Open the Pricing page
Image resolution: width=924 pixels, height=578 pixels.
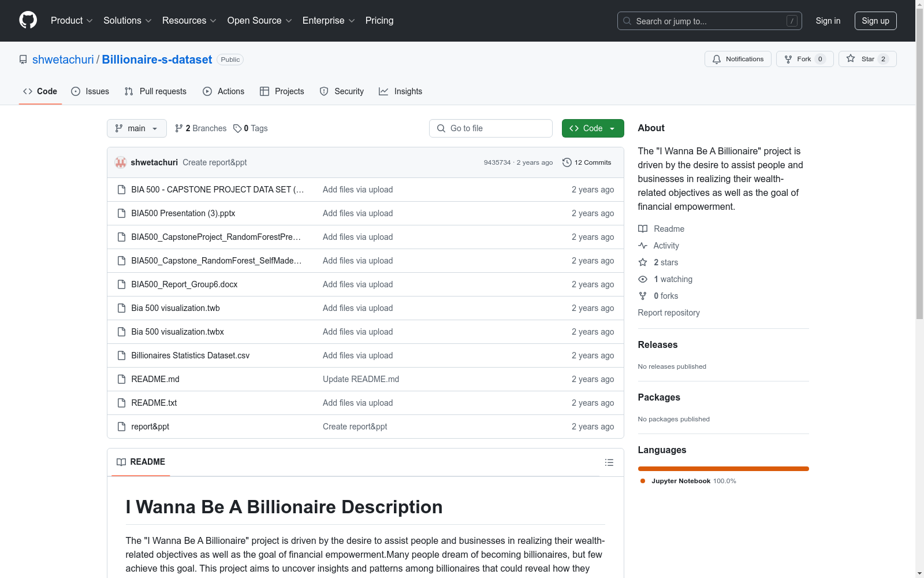pos(379,20)
